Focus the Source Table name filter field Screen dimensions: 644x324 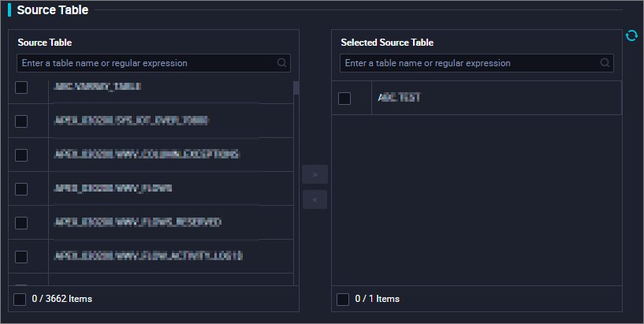click(x=154, y=63)
